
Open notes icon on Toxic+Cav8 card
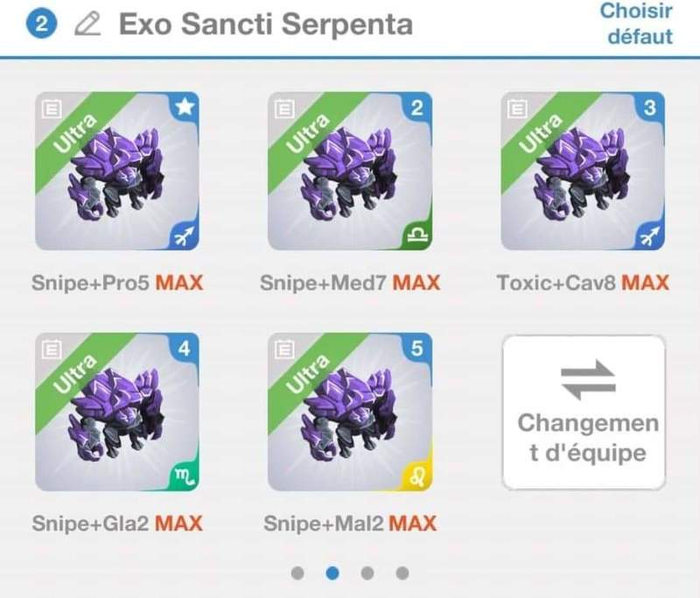pyautogui.click(x=517, y=109)
